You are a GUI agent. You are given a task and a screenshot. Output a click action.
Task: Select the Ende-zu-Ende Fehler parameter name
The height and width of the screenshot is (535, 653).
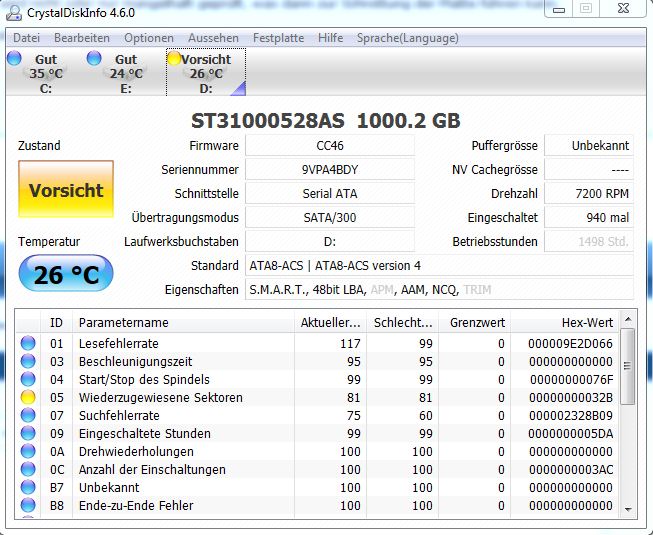click(x=136, y=505)
